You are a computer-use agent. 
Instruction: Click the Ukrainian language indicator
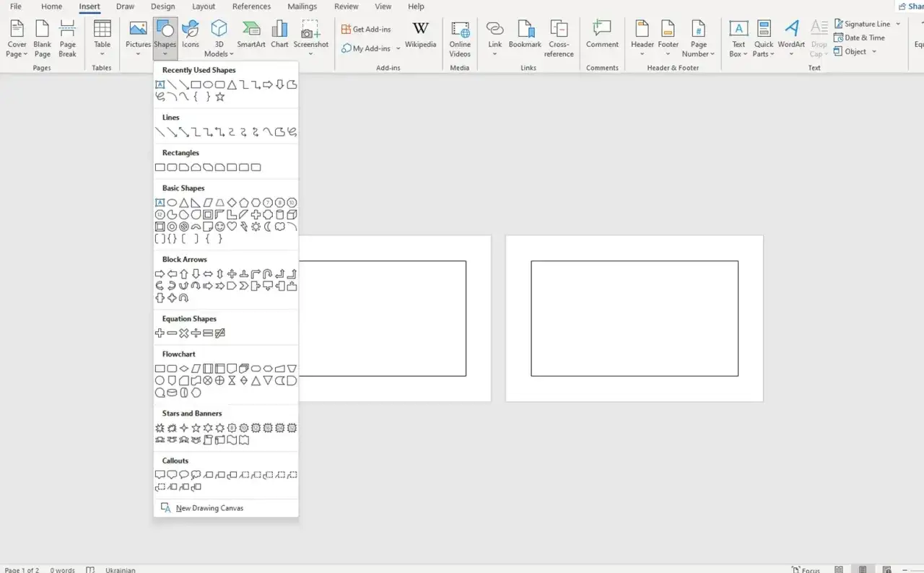[120, 569]
